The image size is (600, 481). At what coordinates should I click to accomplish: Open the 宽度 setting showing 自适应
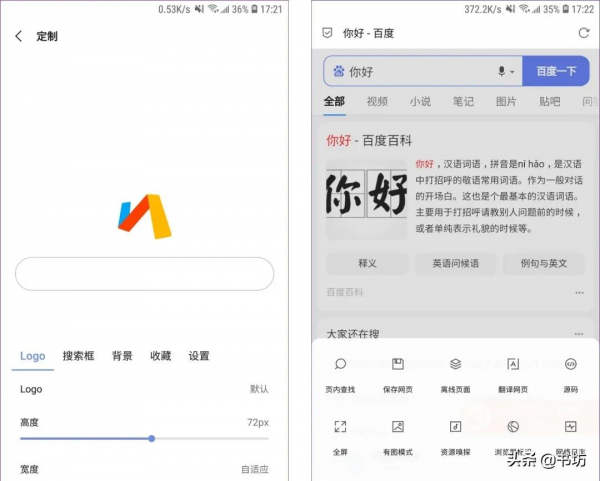[144, 469]
